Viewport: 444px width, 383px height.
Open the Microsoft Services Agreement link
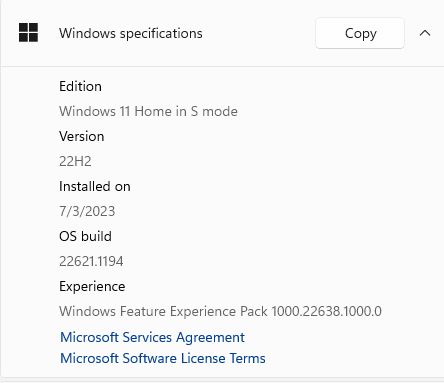(152, 337)
